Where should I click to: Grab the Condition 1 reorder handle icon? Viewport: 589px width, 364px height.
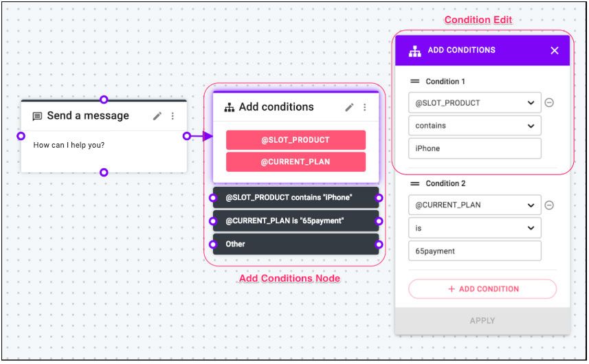click(x=414, y=82)
